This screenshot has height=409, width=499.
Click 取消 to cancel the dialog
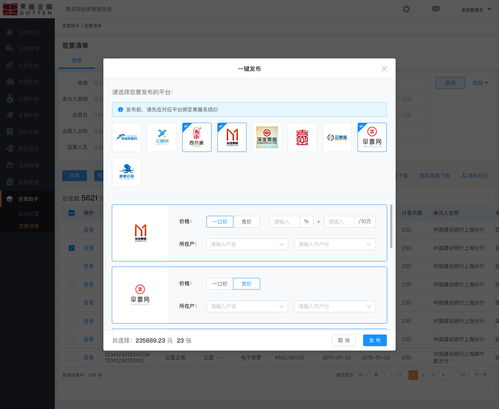tap(344, 340)
